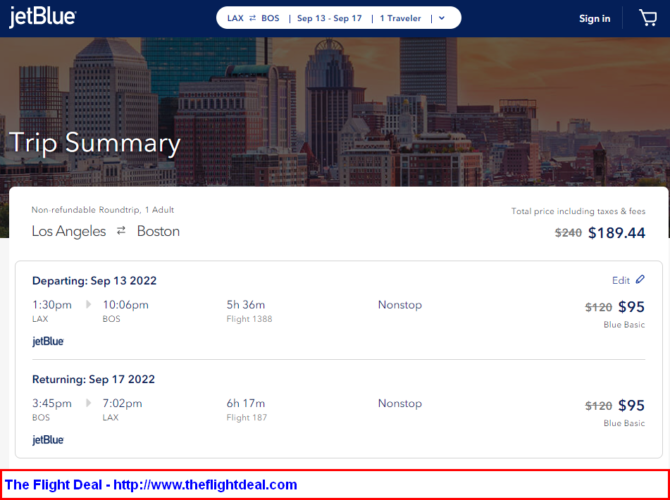The height and width of the screenshot is (500, 670).
Task: Click the 5h 36m duration
Action: 246,305
